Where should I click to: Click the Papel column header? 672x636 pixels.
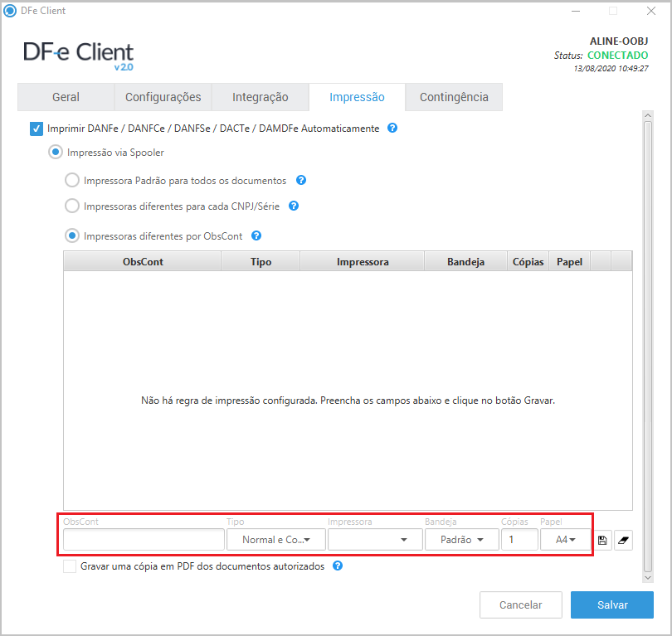[570, 262]
